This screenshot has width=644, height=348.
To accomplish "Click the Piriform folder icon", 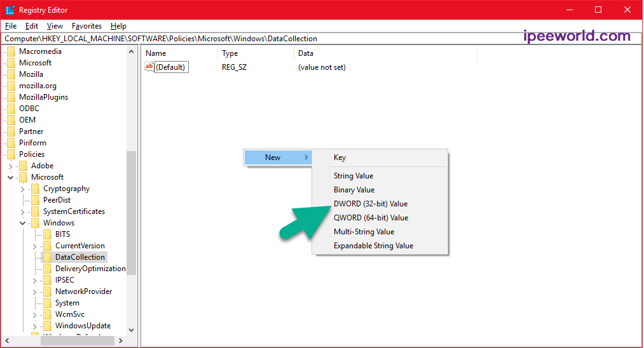I will coord(11,143).
